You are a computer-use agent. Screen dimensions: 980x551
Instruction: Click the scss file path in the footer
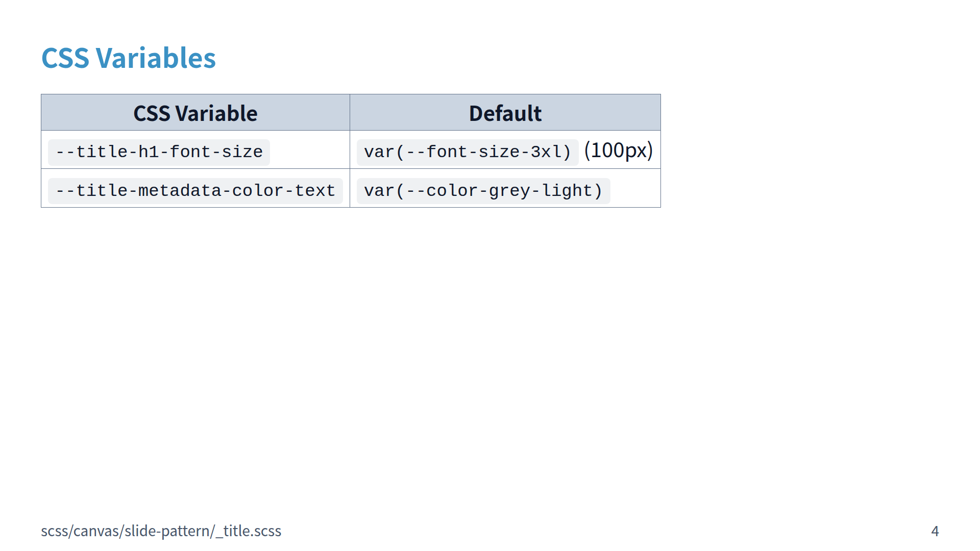pyautogui.click(x=161, y=531)
